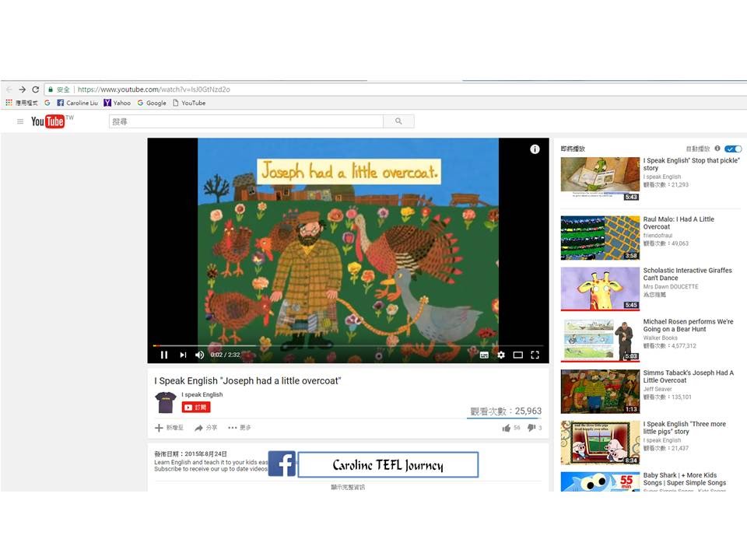
Task: Pause the video playback
Action: coord(164,355)
